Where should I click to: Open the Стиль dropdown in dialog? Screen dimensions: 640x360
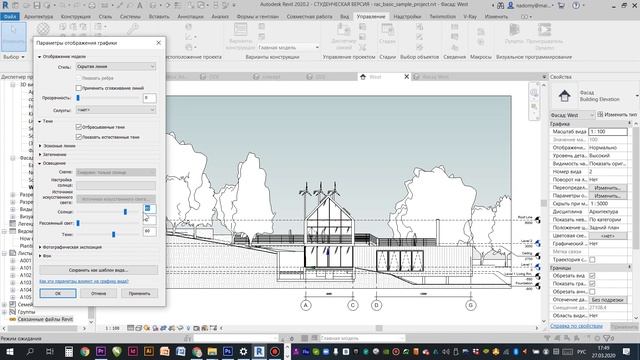pos(116,67)
